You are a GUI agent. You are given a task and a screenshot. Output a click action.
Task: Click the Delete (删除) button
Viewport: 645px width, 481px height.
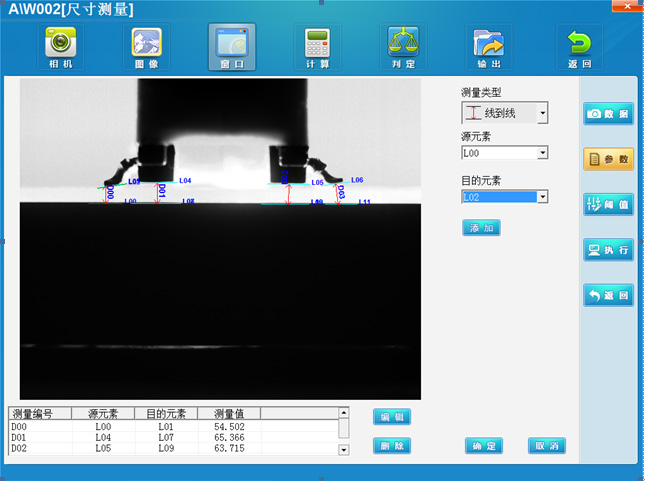coord(392,445)
